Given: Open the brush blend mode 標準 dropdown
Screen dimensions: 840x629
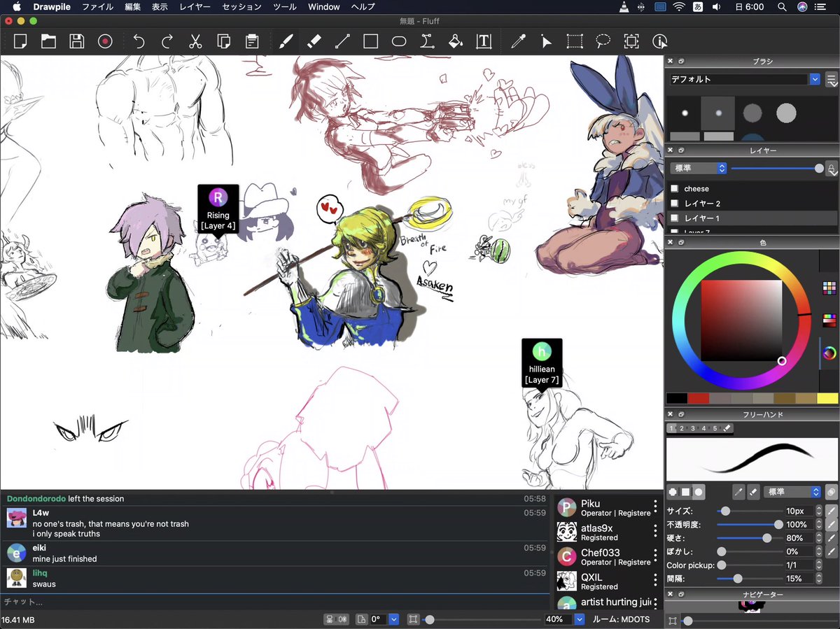Looking at the screenshot, I should point(792,492).
